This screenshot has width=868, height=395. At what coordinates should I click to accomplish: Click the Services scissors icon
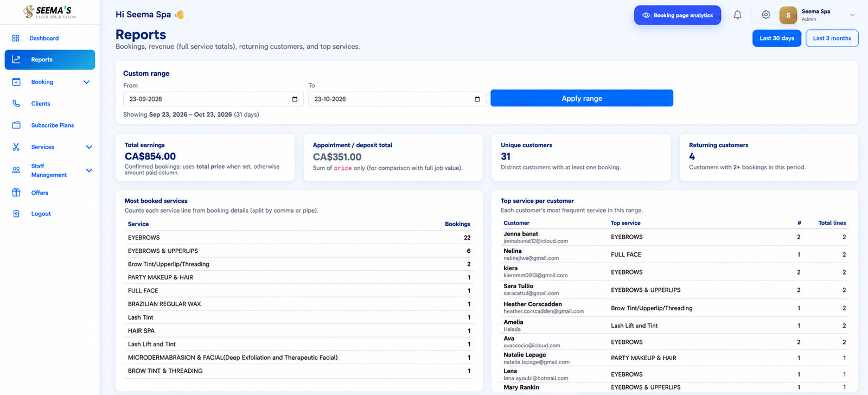pyautogui.click(x=16, y=147)
